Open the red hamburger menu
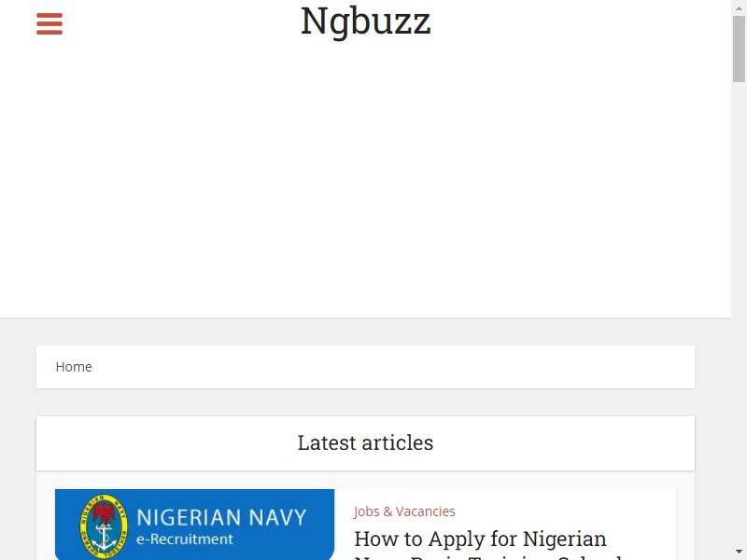The width and height of the screenshot is (747, 560). pyautogui.click(x=49, y=24)
